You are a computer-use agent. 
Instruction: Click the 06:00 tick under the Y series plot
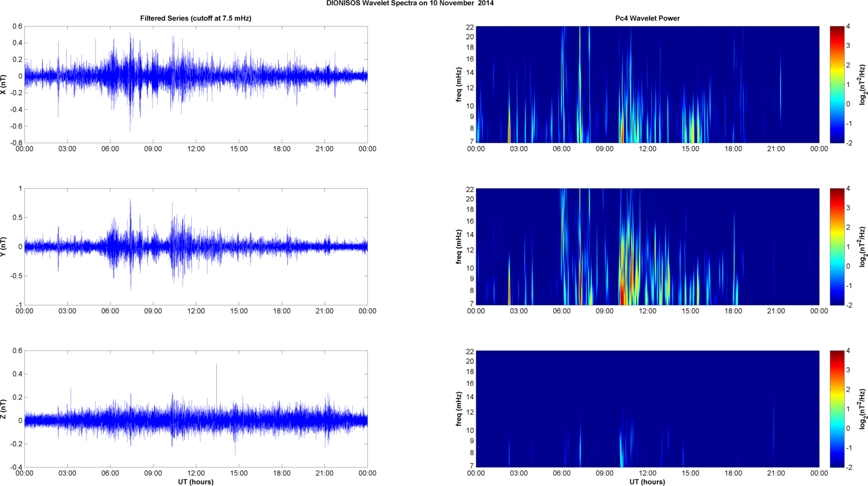(x=110, y=311)
